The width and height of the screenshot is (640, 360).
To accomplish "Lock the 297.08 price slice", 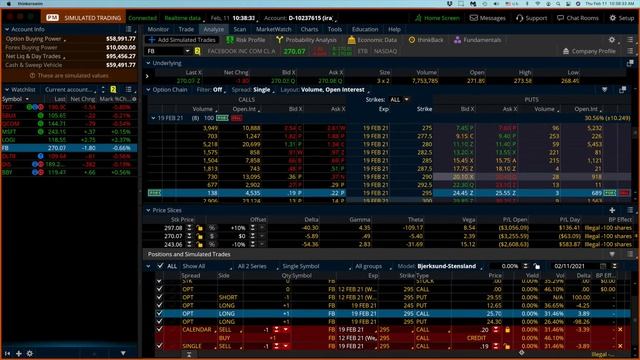I will tap(200, 228).
